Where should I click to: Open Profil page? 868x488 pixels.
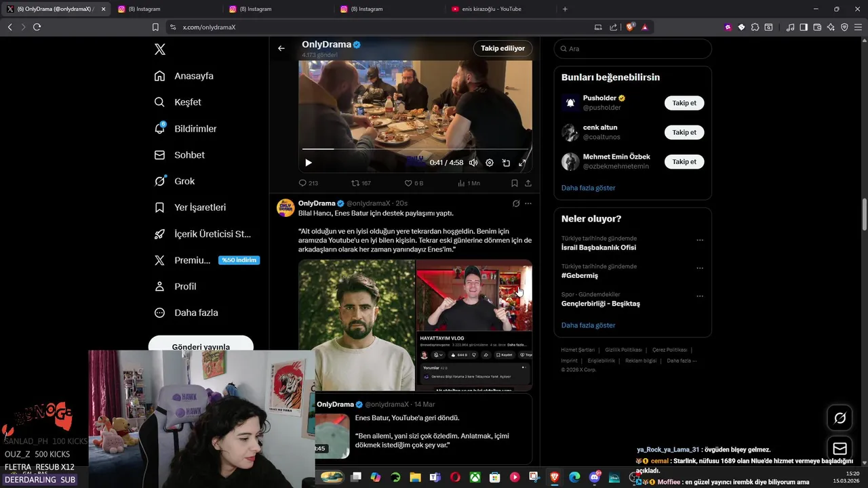[x=175, y=287]
